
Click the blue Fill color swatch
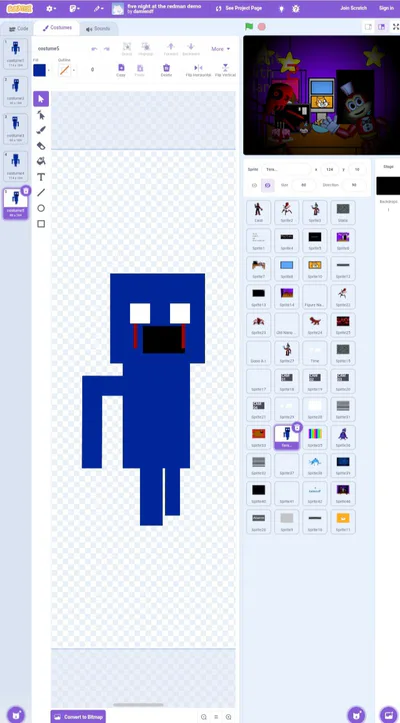point(40,71)
